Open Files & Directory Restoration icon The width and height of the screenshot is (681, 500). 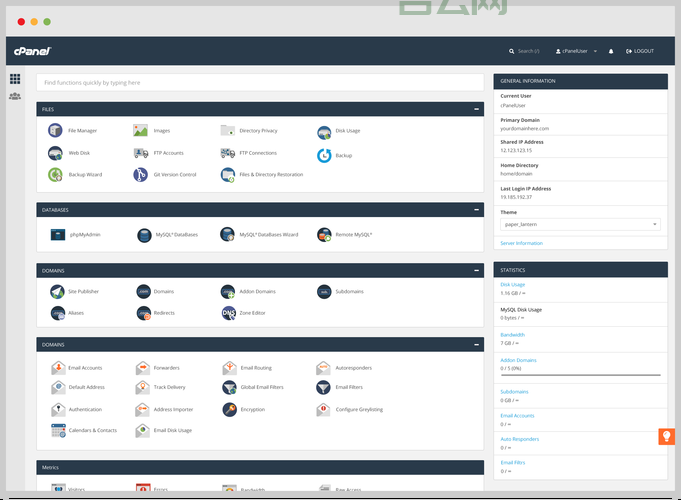click(228, 175)
